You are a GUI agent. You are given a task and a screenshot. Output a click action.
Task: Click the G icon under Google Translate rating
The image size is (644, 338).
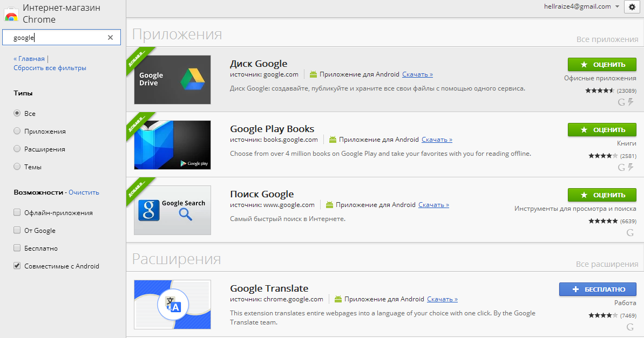[630, 327]
